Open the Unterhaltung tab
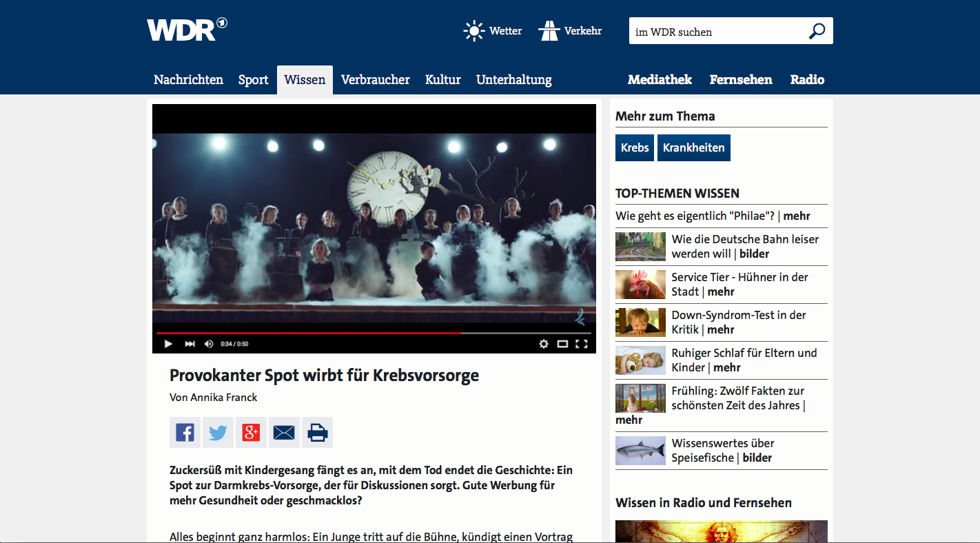Screen dimensions: 980x543 514,80
